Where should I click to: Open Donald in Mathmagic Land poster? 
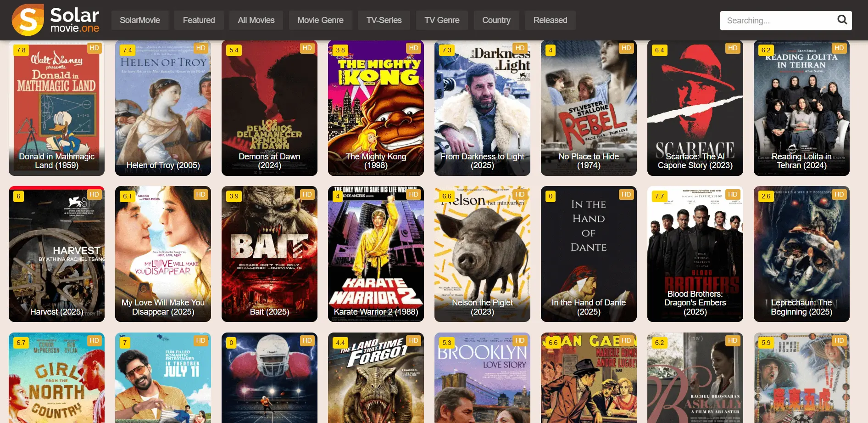pos(56,108)
